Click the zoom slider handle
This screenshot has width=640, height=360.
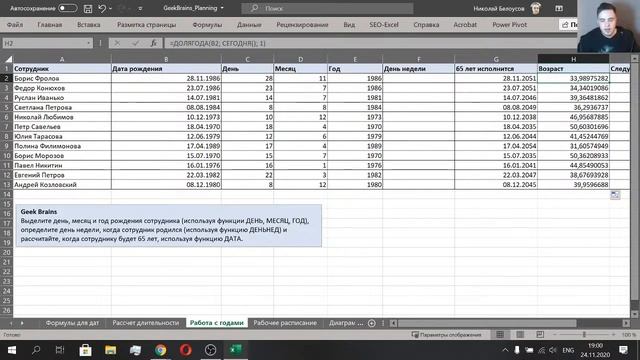tap(584, 335)
